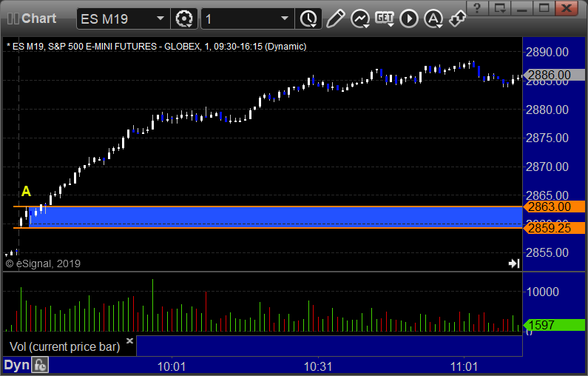
Task: Click the 11:01 time axis label
Action: (464, 366)
